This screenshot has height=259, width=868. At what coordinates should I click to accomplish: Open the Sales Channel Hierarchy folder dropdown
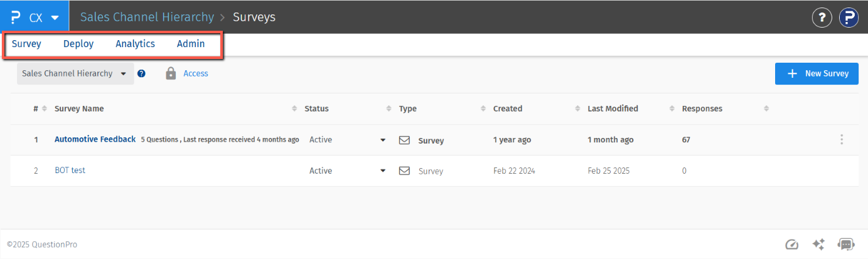coord(75,73)
